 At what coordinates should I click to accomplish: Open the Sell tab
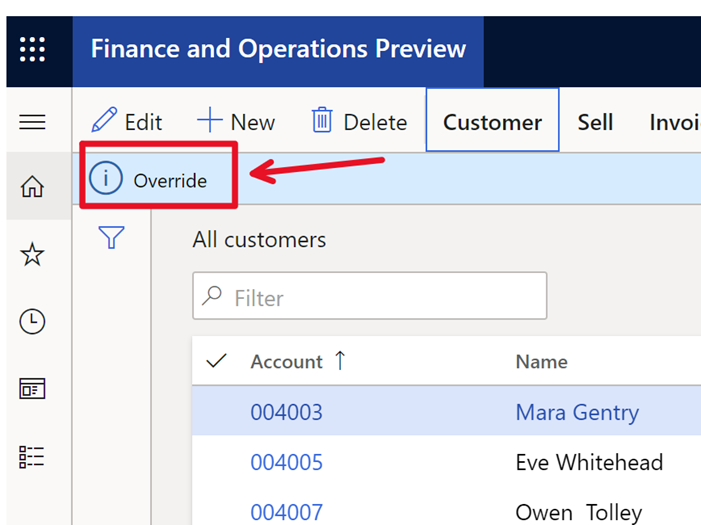pos(595,122)
